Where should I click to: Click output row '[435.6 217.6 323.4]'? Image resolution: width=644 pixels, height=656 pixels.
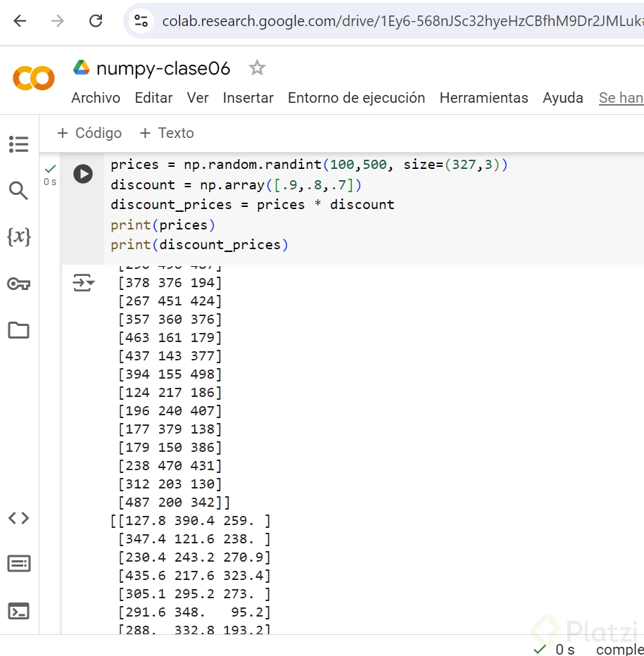coord(194,576)
